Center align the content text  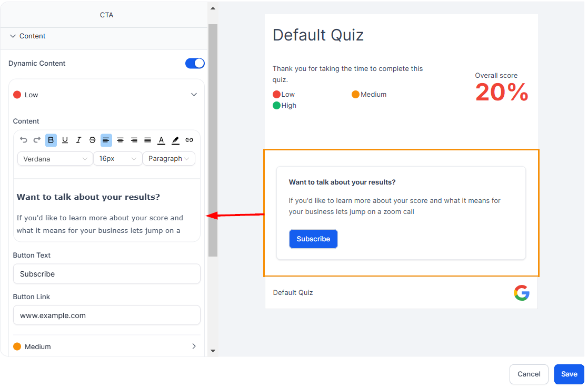[120, 140]
